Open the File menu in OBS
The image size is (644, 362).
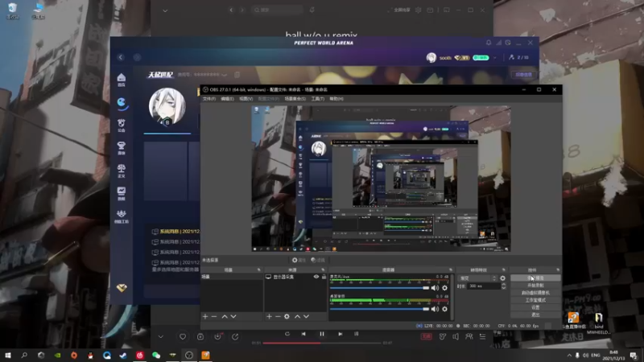point(209,99)
